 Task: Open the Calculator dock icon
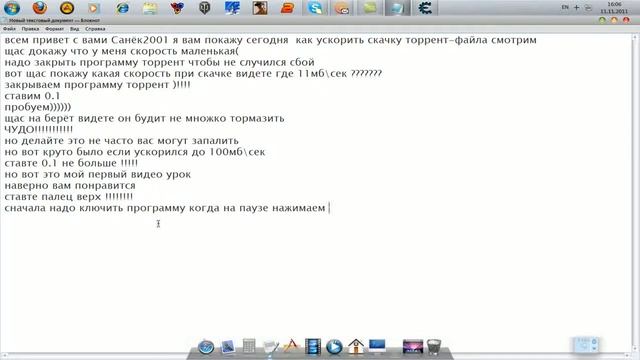point(249,347)
